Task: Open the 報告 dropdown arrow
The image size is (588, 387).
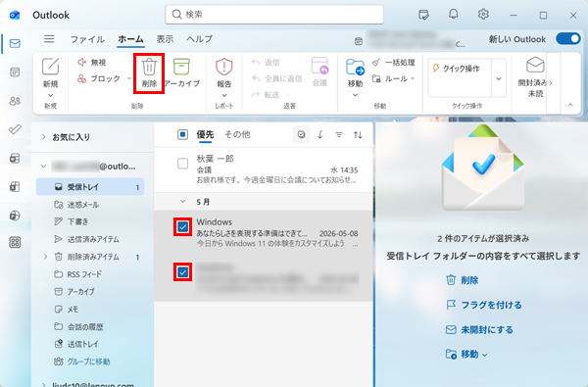Action: click(224, 95)
